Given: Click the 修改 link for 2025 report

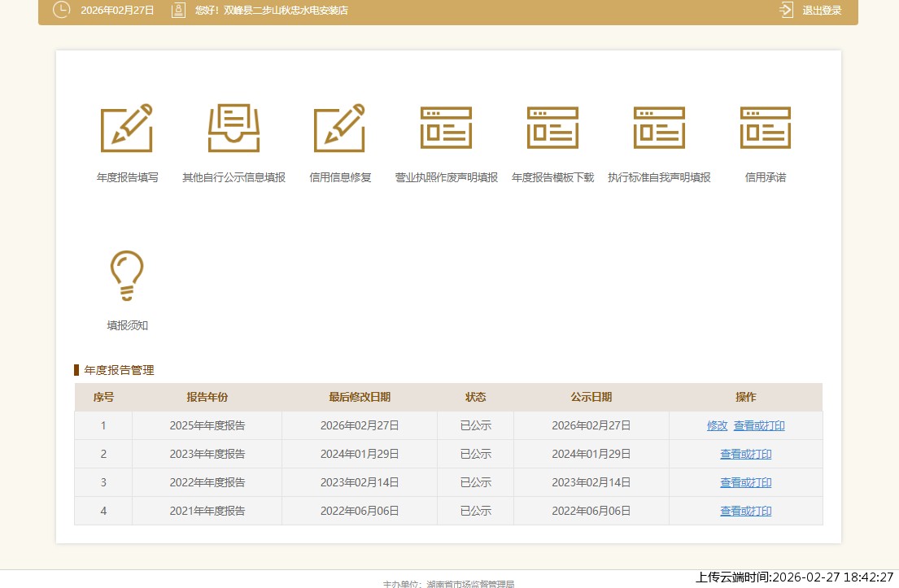Looking at the screenshot, I should [x=717, y=425].
